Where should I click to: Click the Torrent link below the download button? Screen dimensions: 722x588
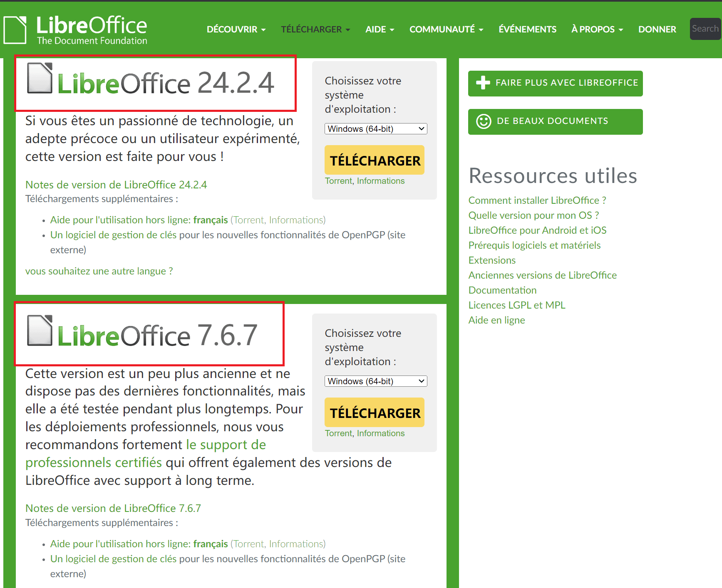pyautogui.click(x=338, y=181)
